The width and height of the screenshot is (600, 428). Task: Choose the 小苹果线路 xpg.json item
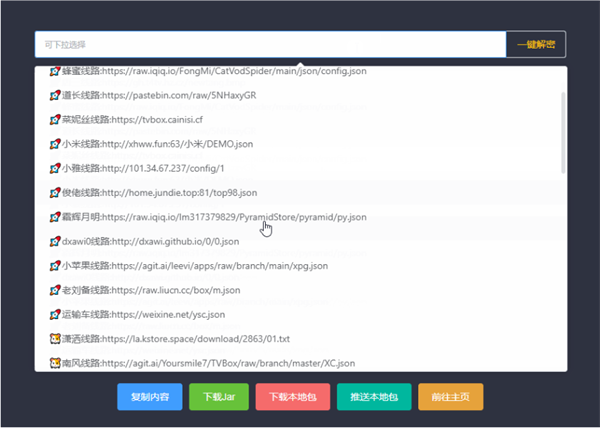pos(202,266)
